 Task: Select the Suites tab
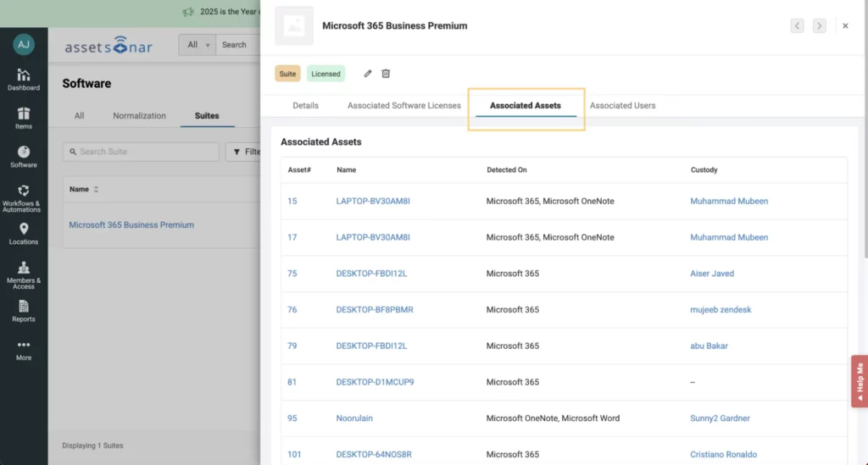click(207, 115)
